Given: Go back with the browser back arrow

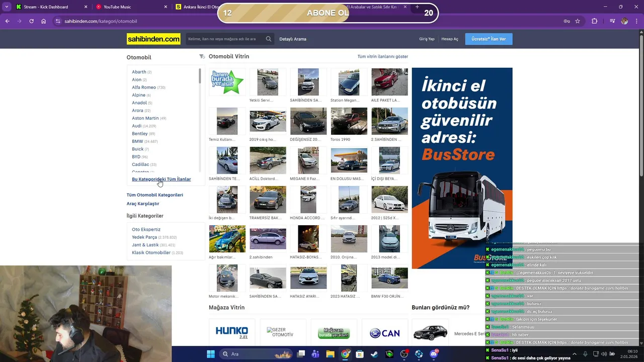Looking at the screenshot, I should (x=7, y=21).
